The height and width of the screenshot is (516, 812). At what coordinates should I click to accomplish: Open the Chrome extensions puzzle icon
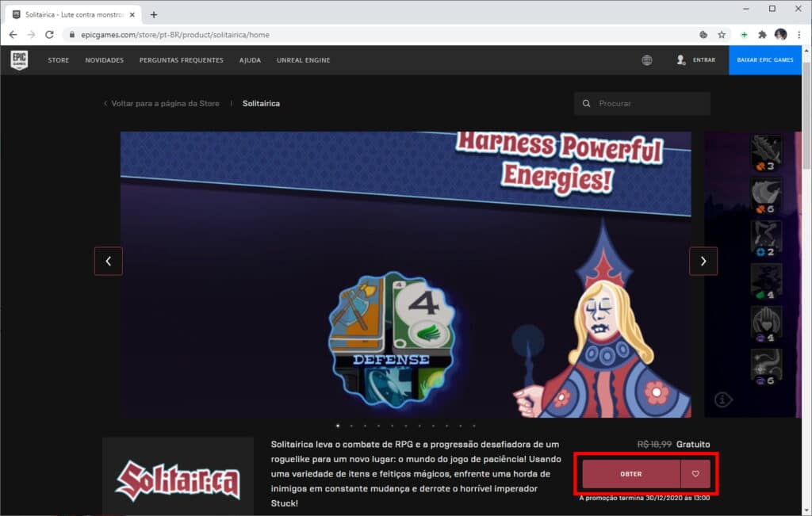[762, 35]
